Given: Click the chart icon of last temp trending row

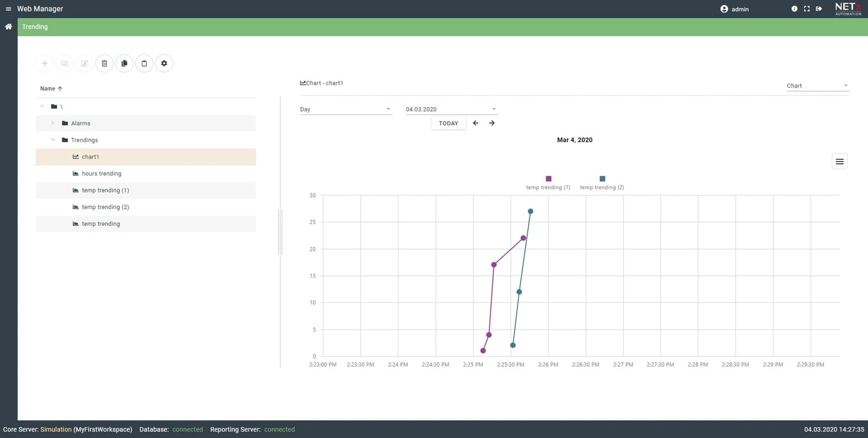Looking at the screenshot, I should click(x=76, y=224).
